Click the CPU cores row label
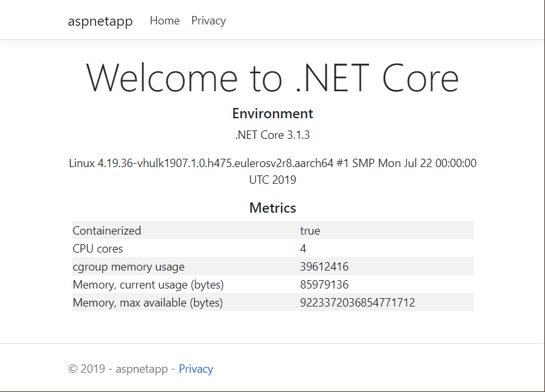This screenshot has width=545, height=392. coord(98,249)
